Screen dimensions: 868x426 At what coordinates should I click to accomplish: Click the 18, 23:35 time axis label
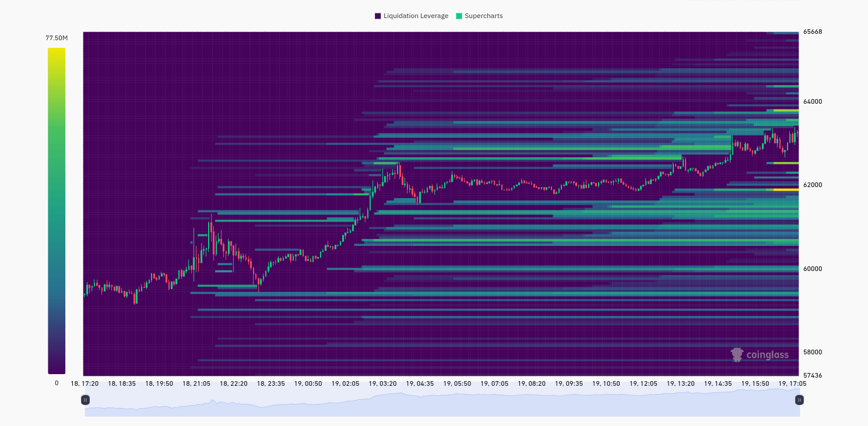click(x=271, y=383)
